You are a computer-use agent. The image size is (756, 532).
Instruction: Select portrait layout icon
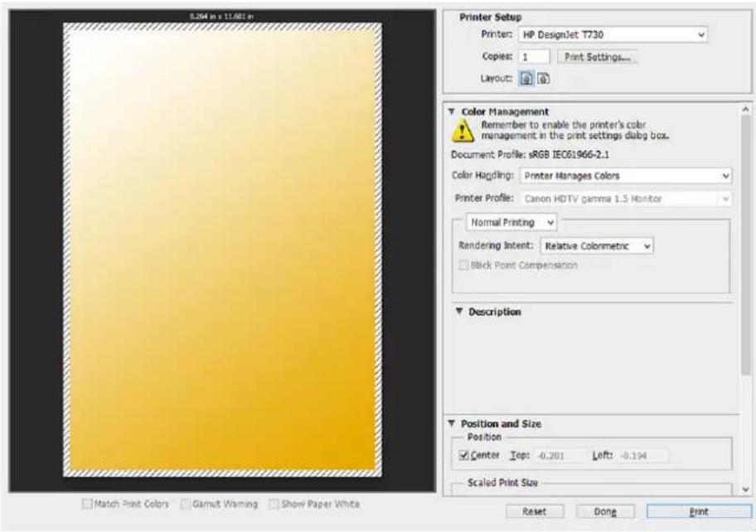tap(526, 79)
